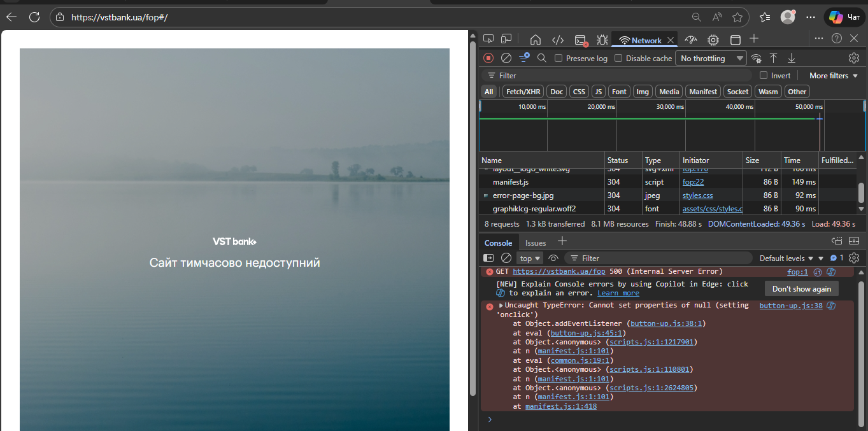Filter requests by Img type
The height and width of the screenshot is (431, 868).
(643, 92)
